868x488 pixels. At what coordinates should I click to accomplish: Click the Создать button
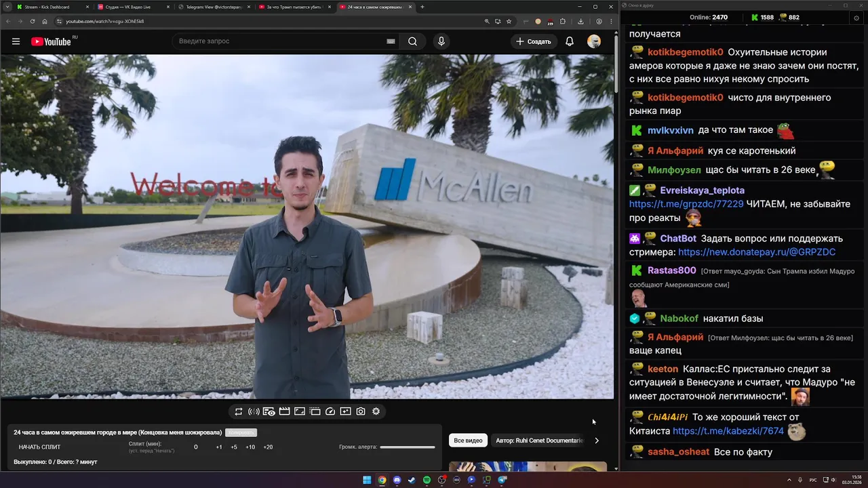click(x=534, y=41)
